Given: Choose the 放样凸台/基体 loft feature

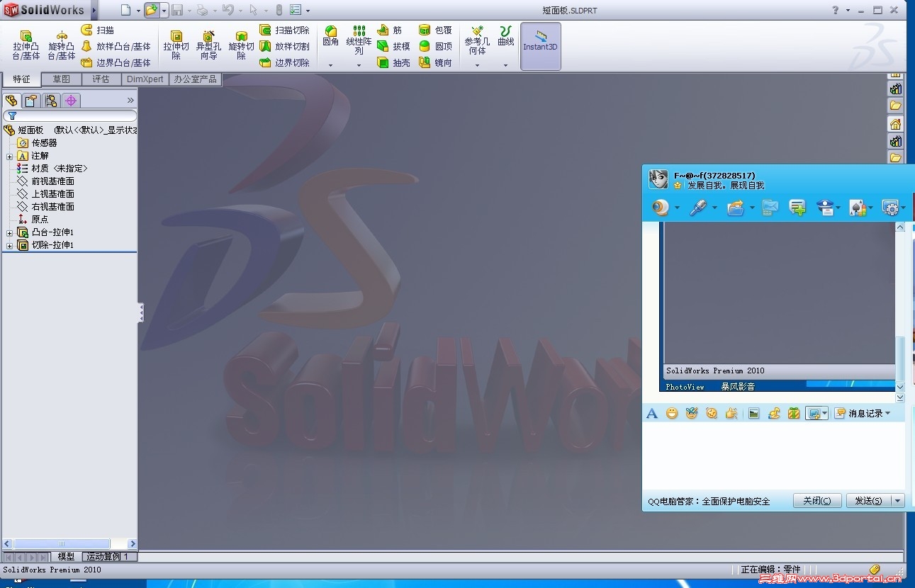Looking at the screenshot, I should click(x=116, y=46).
